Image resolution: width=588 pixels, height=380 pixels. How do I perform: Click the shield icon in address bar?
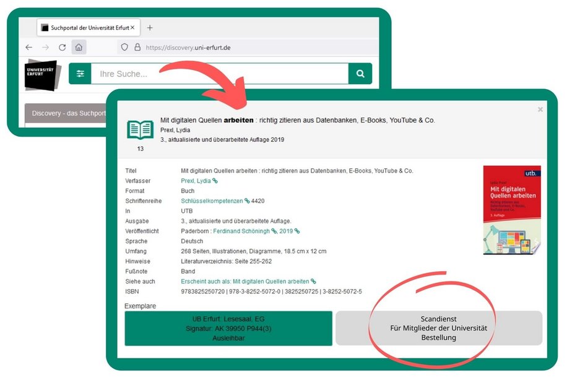[124, 47]
